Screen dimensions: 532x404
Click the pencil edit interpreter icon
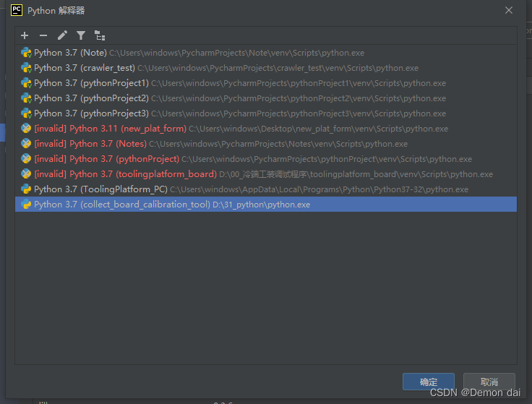click(x=62, y=35)
